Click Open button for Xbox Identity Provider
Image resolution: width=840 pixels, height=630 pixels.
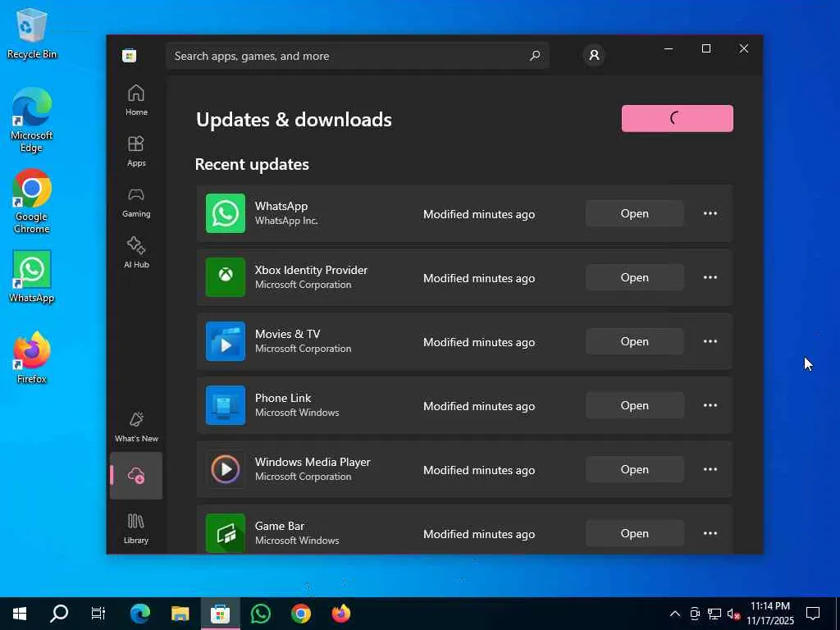click(x=634, y=277)
